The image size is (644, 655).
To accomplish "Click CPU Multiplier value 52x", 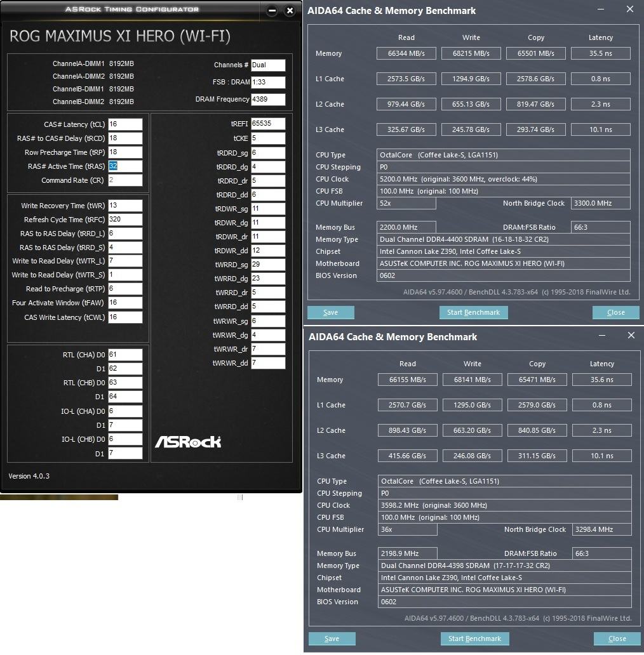I will 406,203.
